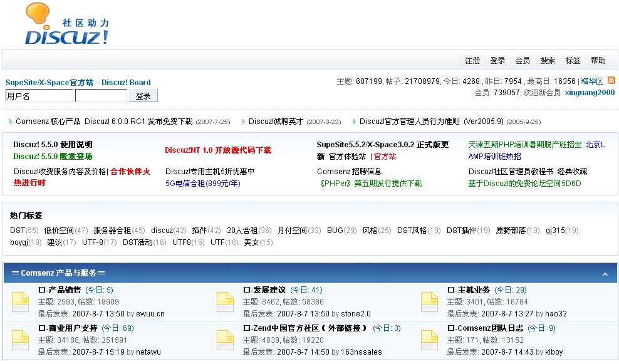Open the 主机业务 forum title
Image resolution: width=619 pixels, height=364 pixels.
click(469, 290)
